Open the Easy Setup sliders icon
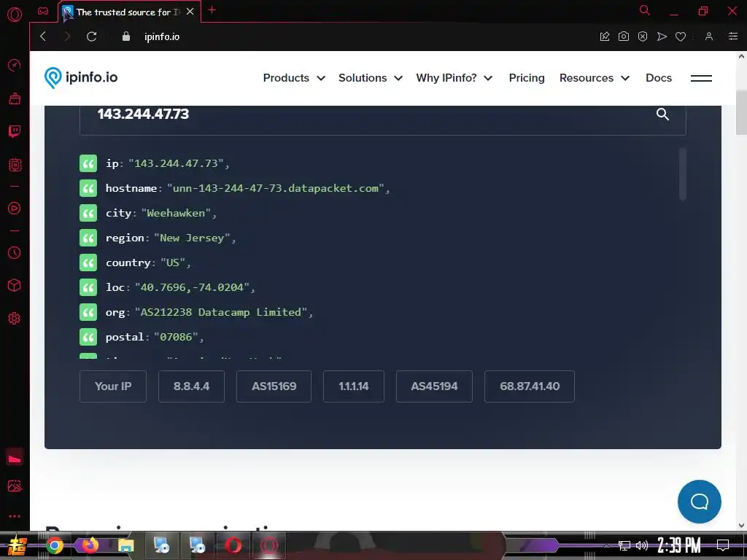Screen dimensions: 747x560 (733, 36)
